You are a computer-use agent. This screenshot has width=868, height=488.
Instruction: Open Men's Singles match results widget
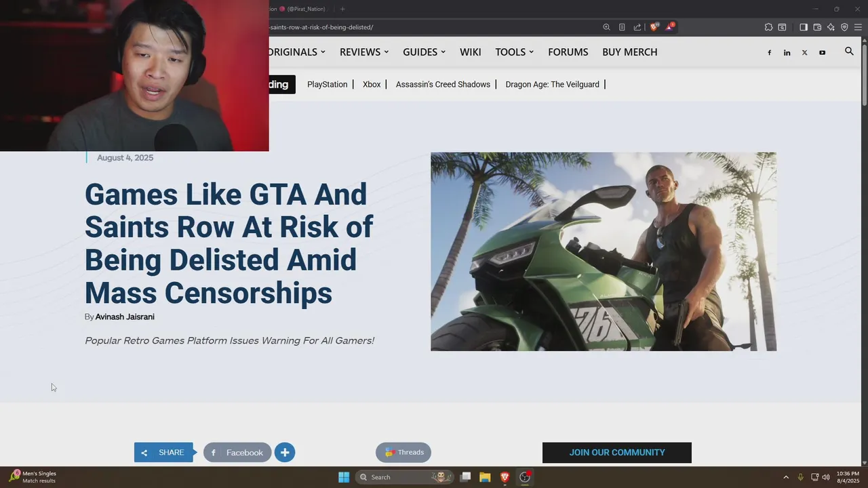[33, 477]
